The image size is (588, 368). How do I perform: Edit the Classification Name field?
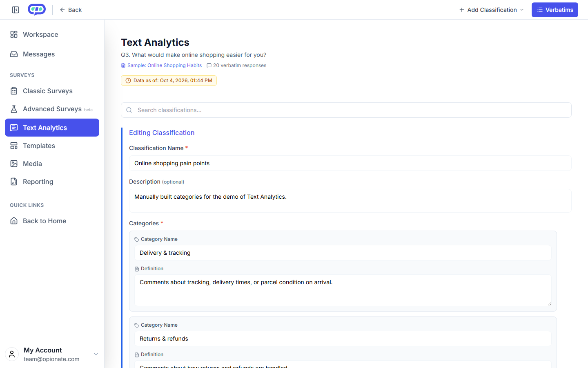(350, 163)
